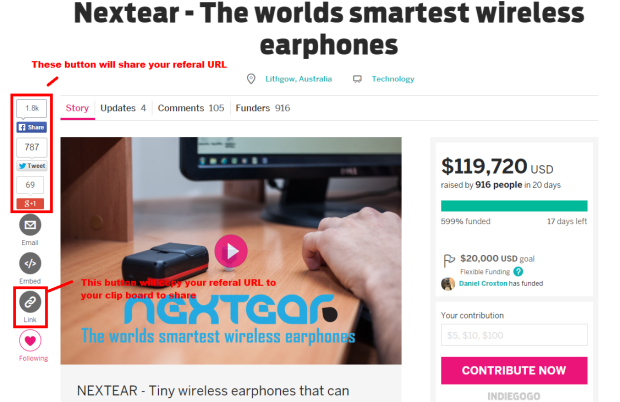Click the Lithgow, Australia location link
Viewport: 620px width, 402px height.
(x=299, y=79)
